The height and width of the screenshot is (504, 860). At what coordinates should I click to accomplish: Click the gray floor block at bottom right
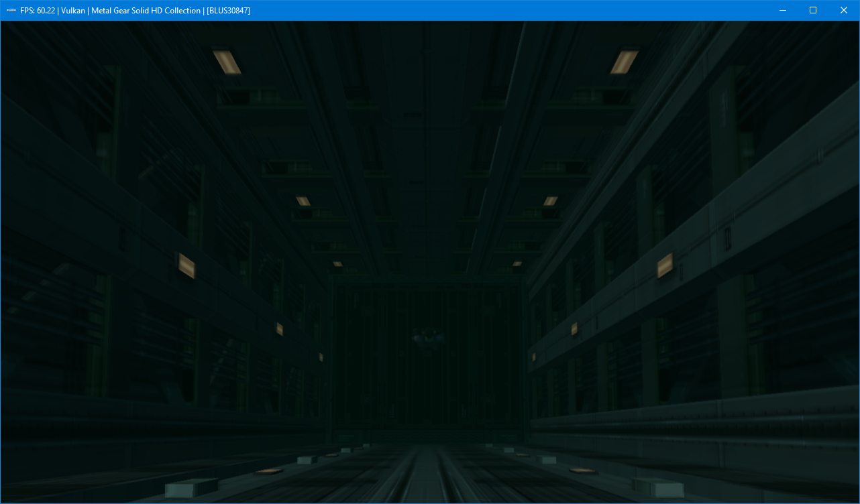657,487
